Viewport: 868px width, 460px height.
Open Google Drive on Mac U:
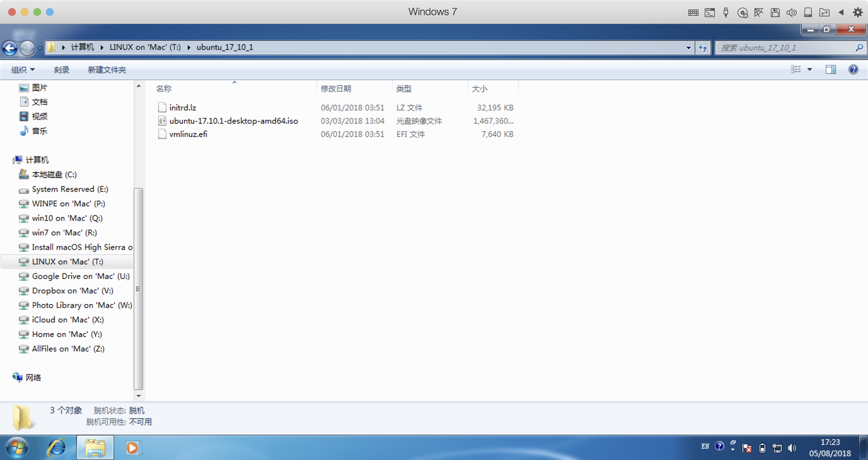[x=81, y=276]
